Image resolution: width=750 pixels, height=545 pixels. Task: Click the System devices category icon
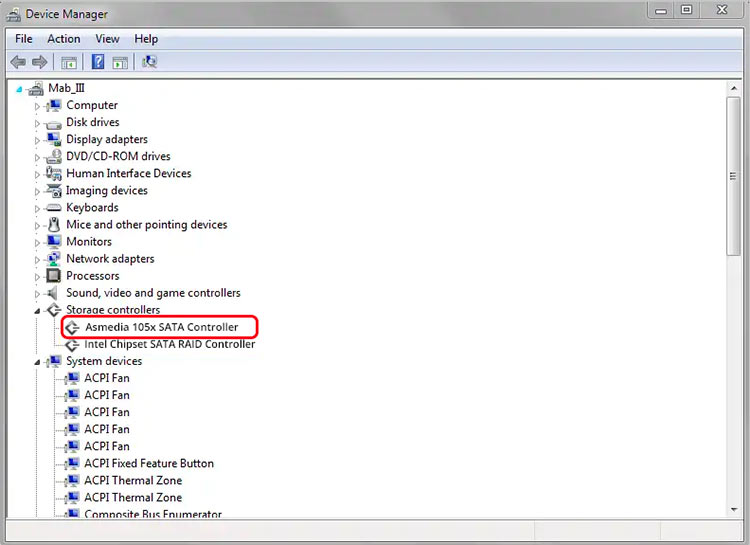click(x=54, y=361)
